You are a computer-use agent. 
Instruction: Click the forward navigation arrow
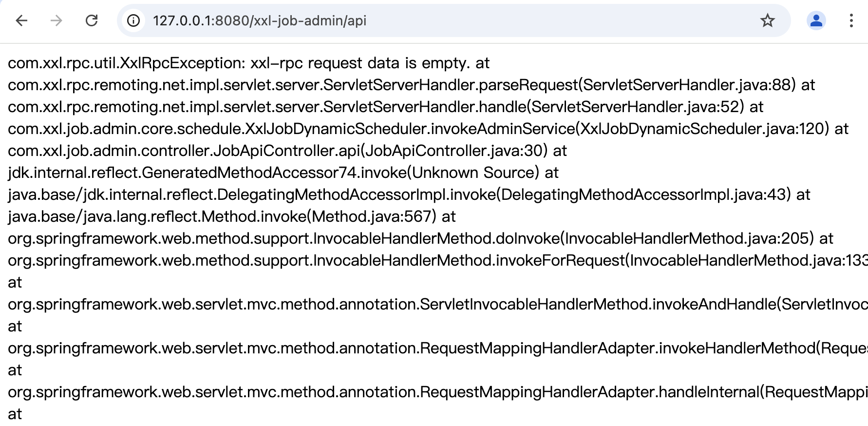click(57, 20)
